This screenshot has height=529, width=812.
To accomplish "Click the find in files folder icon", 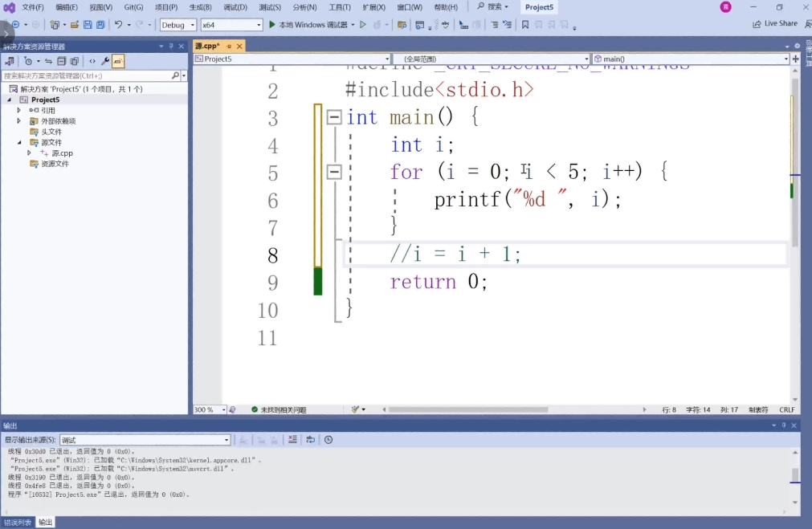I will tap(402, 24).
